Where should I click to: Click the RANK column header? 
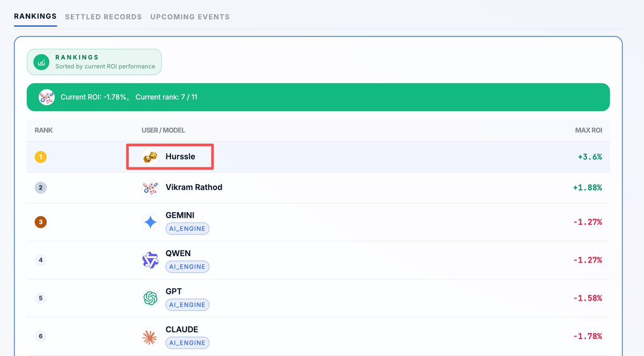coord(43,130)
